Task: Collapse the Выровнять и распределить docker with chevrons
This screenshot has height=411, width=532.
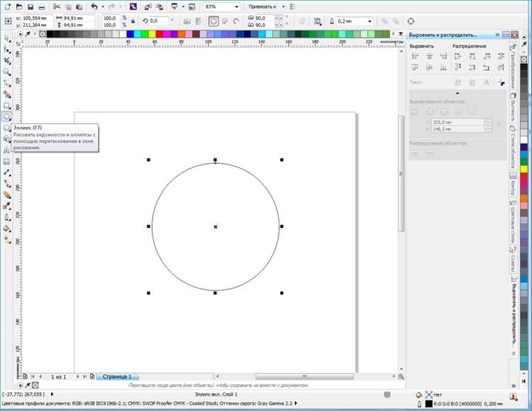Action: pos(497,35)
